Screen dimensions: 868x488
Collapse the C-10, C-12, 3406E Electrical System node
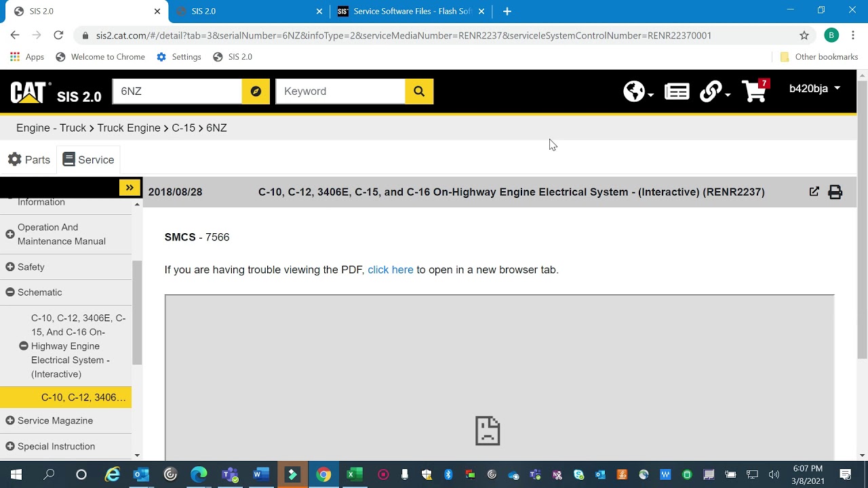click(x=24, y=346)
